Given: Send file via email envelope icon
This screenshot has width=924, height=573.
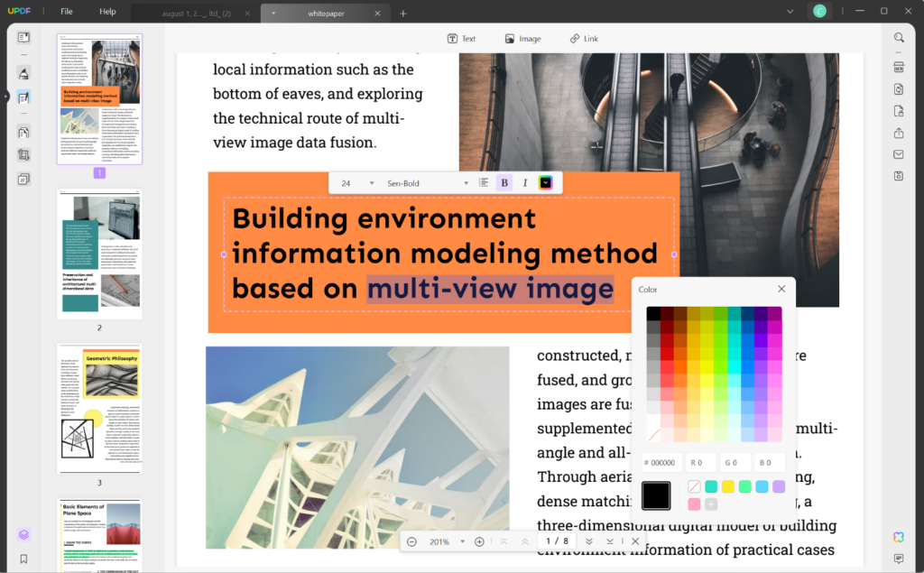Looking at the screenshot, I should [899, 154].
